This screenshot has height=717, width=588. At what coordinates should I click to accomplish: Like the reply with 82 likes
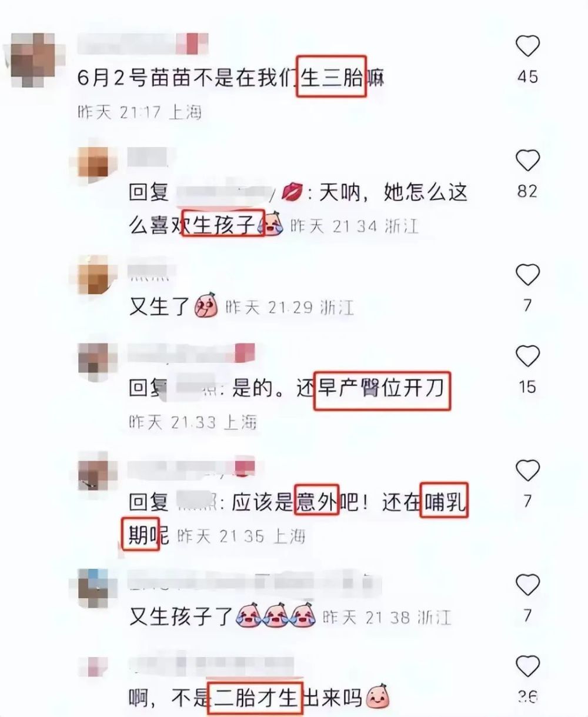527,160
